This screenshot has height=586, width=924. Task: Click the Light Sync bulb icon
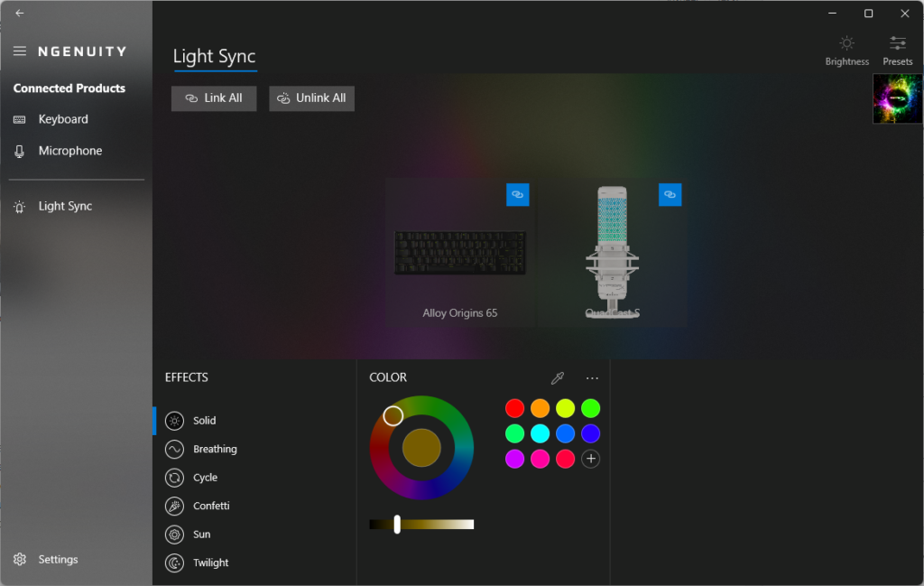(20, 207)
